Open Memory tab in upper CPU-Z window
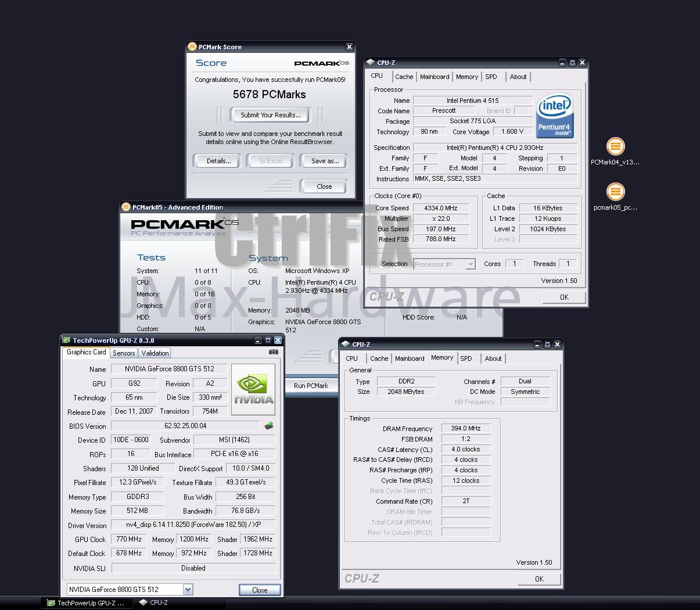 click(467, 77)
